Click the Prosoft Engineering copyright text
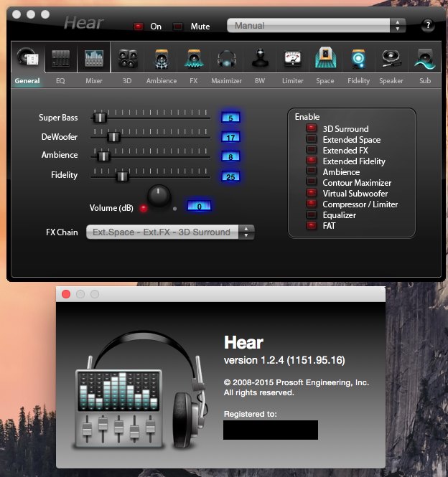448x477 pixels. (x=297, y=382)
